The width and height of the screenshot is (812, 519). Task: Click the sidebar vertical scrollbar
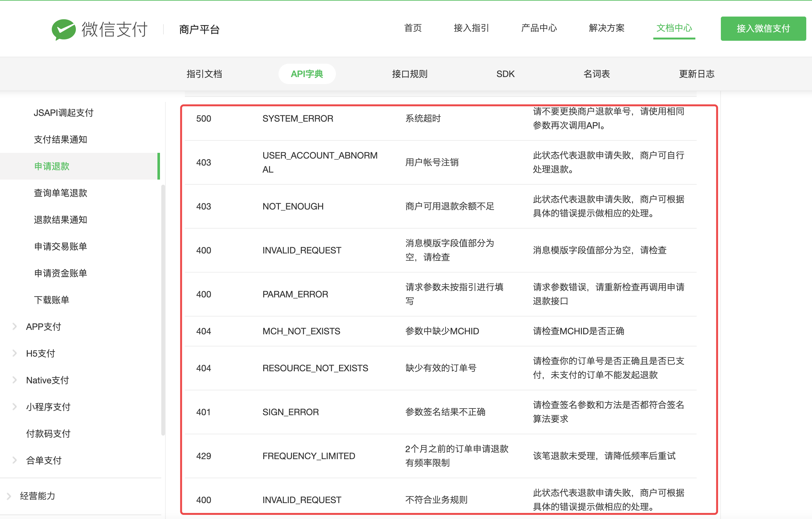click(x=163, y=310)
